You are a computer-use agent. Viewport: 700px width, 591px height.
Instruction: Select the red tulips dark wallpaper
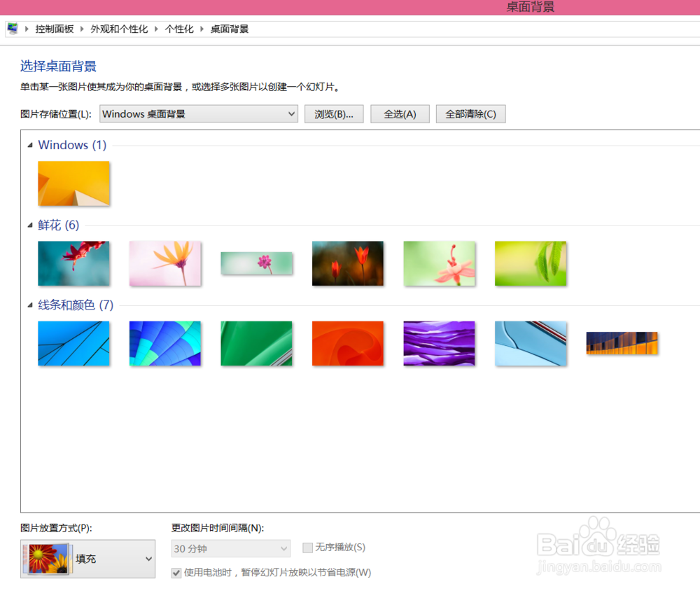[348, 263]
